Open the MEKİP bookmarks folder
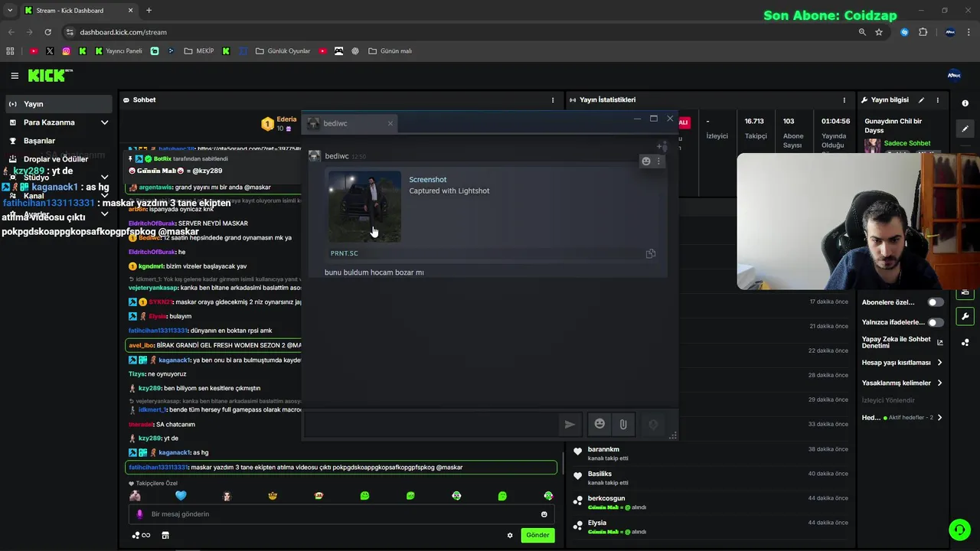 (199, 51)
